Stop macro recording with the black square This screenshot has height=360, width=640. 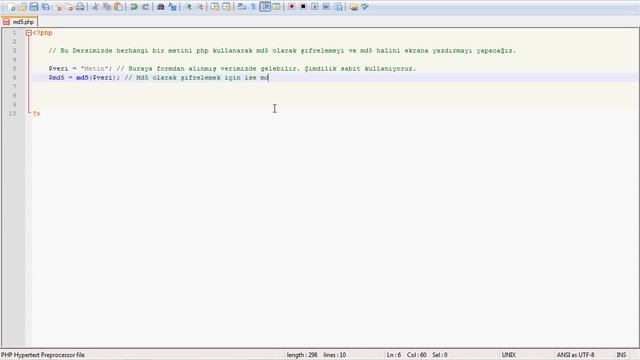coord(303,7)
